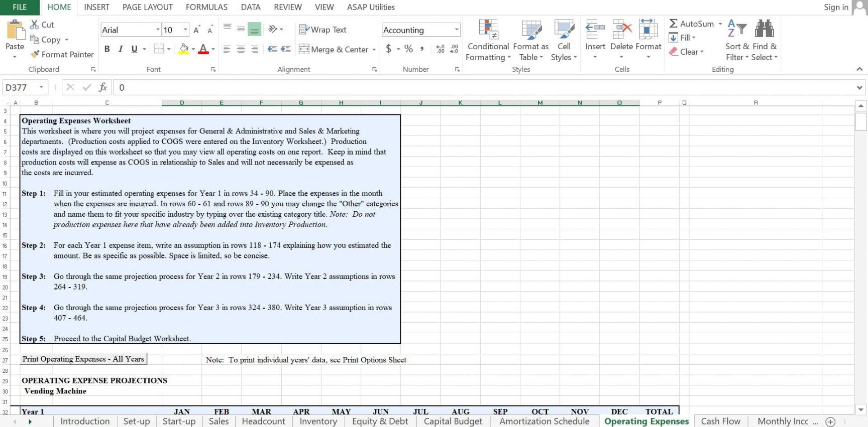Click the Insert Function fx icon

(x=103, y=87)
